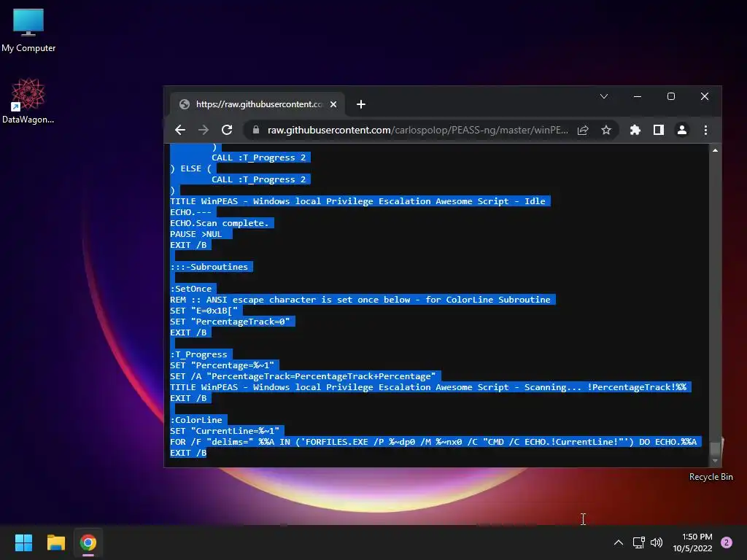This screenshot has height=560, width=747.
Task: Click the 'SET "PercentageTrack=0"' line
Action: pos(230,322)
